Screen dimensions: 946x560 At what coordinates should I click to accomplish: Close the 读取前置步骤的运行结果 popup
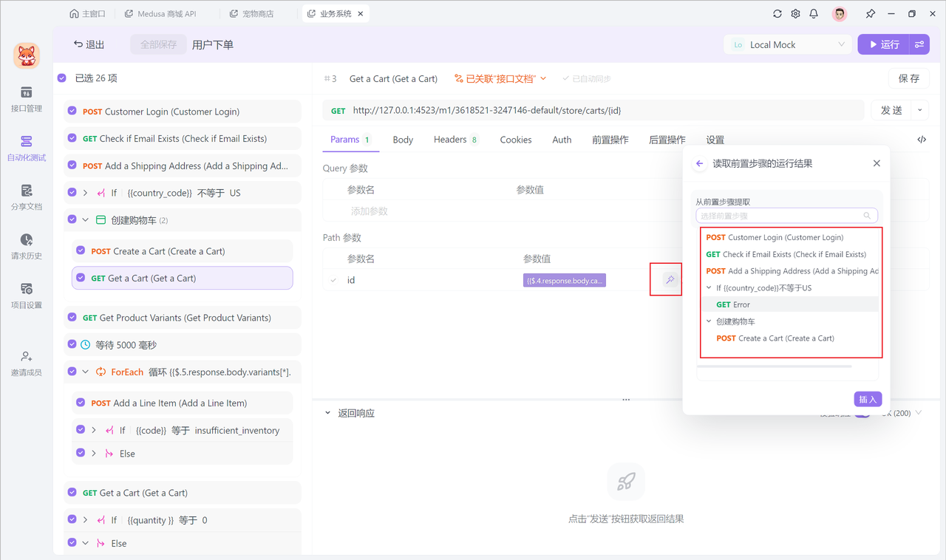click(877, 163)
